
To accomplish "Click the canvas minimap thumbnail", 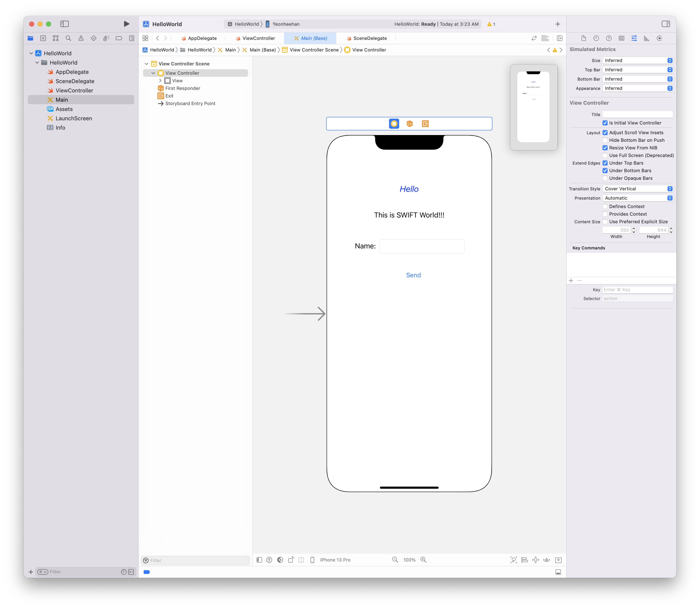I will click(x=534, y=107).
